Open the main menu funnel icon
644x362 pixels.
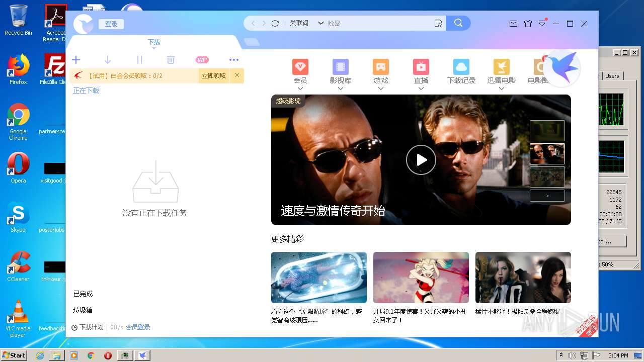coord(542,24)
